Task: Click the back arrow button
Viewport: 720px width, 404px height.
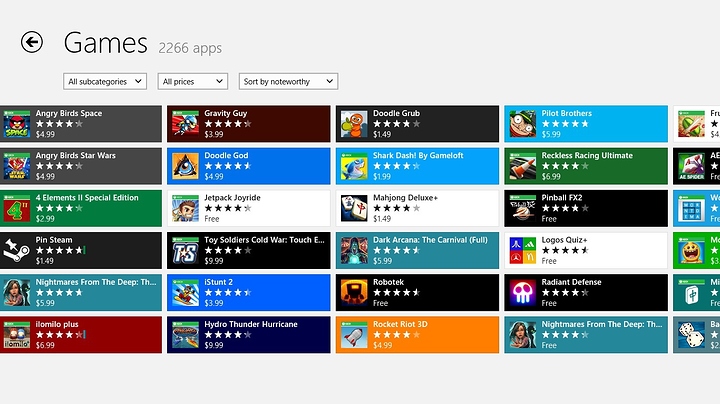Action: [x=32, y=42]
